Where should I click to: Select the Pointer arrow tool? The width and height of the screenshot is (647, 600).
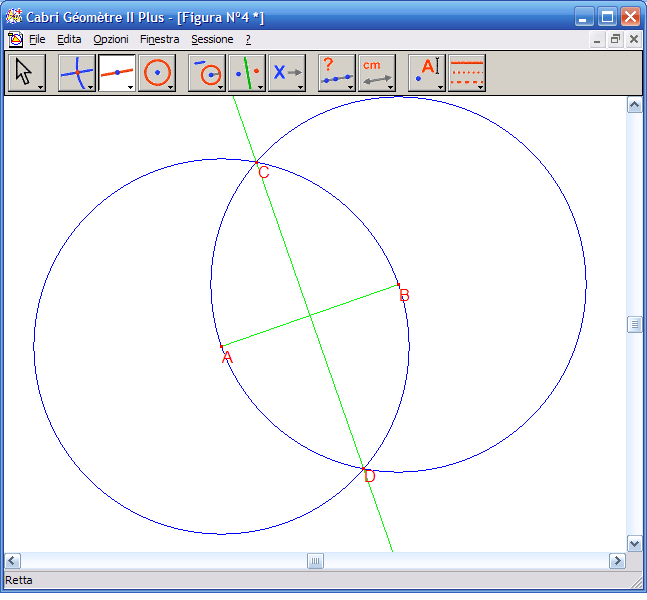[27, 73]
